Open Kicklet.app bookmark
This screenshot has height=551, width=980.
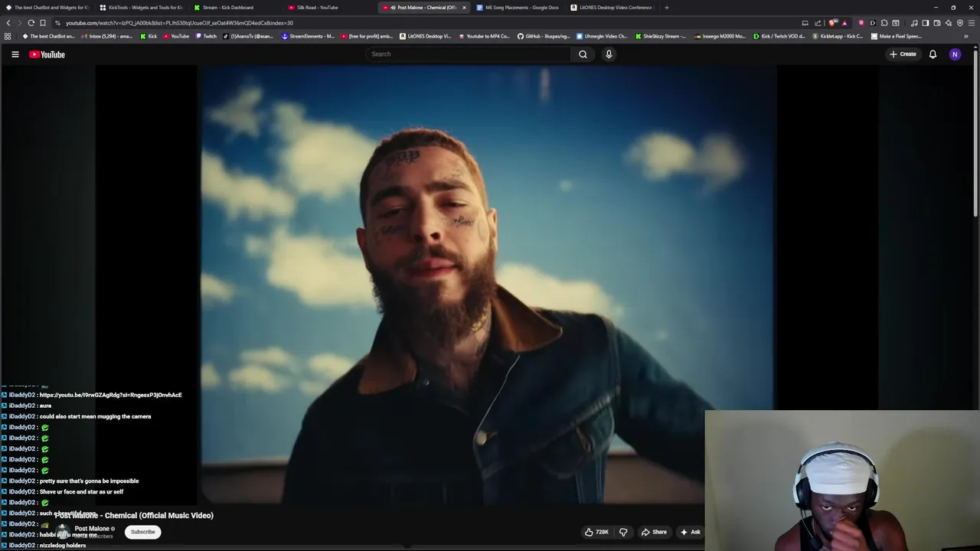(838, 36)
